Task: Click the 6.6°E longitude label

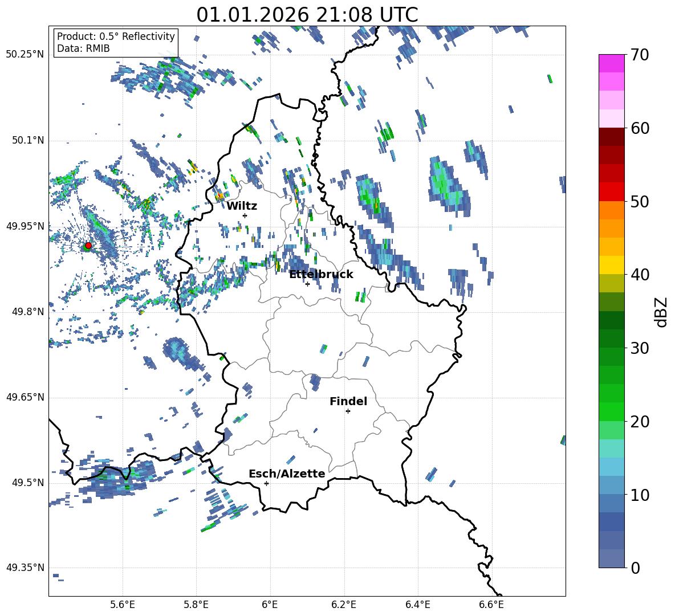Action: point(491,605)
